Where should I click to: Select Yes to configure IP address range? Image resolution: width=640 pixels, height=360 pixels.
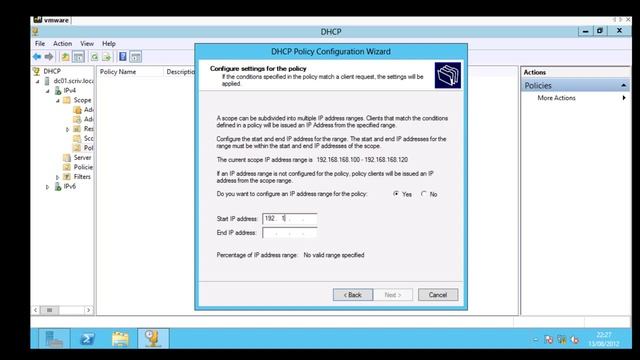(396, 194)
